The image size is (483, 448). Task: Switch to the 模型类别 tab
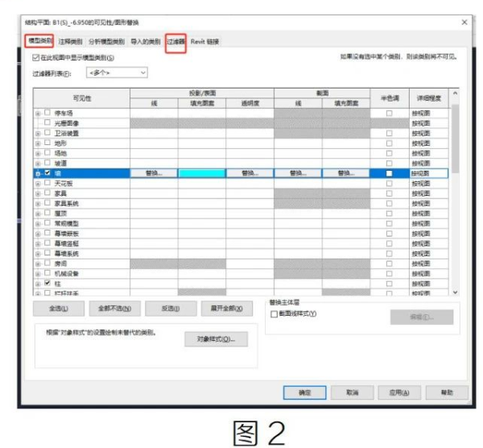(39, 41)
